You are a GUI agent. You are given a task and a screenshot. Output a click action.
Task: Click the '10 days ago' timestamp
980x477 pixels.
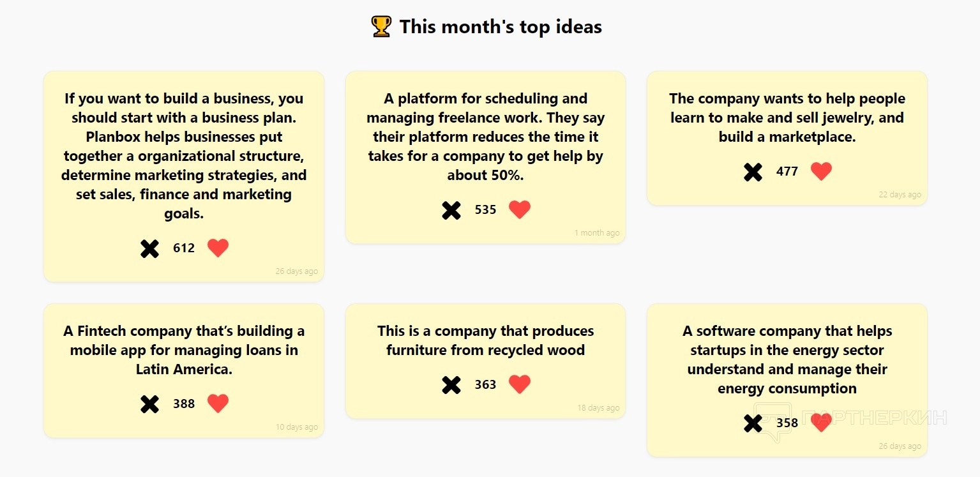[297, 427]
